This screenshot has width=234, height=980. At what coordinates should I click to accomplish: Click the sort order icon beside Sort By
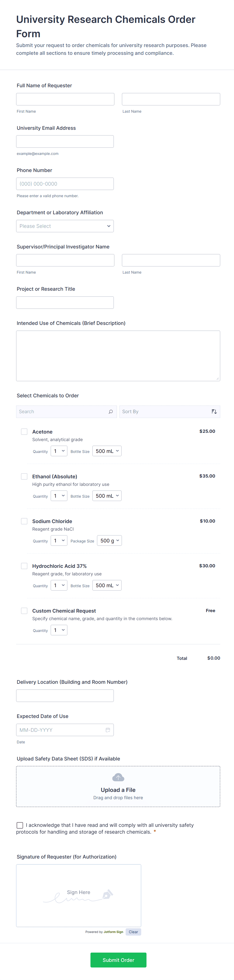click(x=214, y=412)
